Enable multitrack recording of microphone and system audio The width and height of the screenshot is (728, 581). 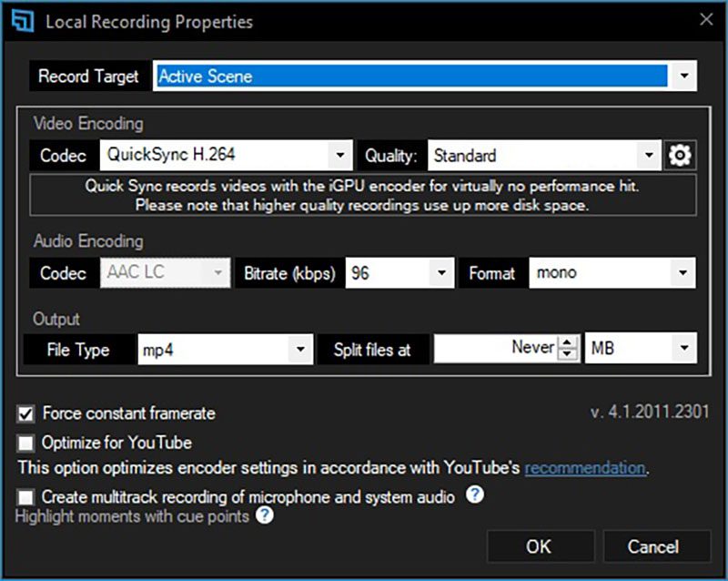(x=25, y=497)
